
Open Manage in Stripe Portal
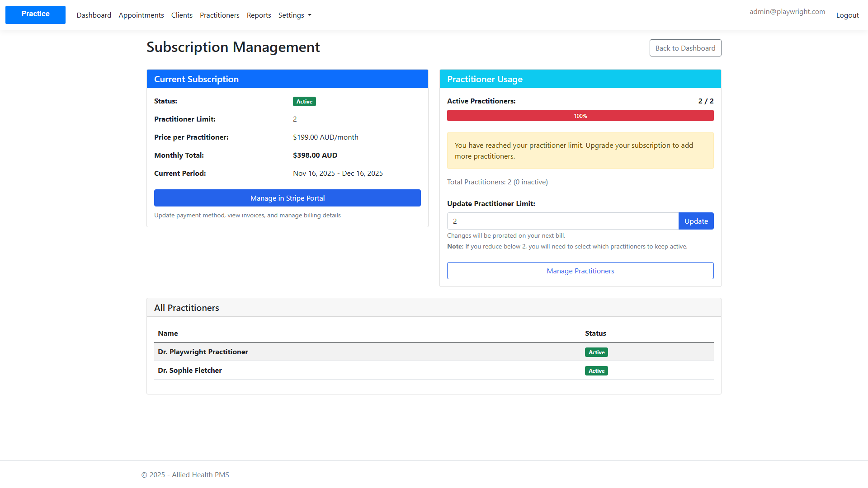point(288,198)
